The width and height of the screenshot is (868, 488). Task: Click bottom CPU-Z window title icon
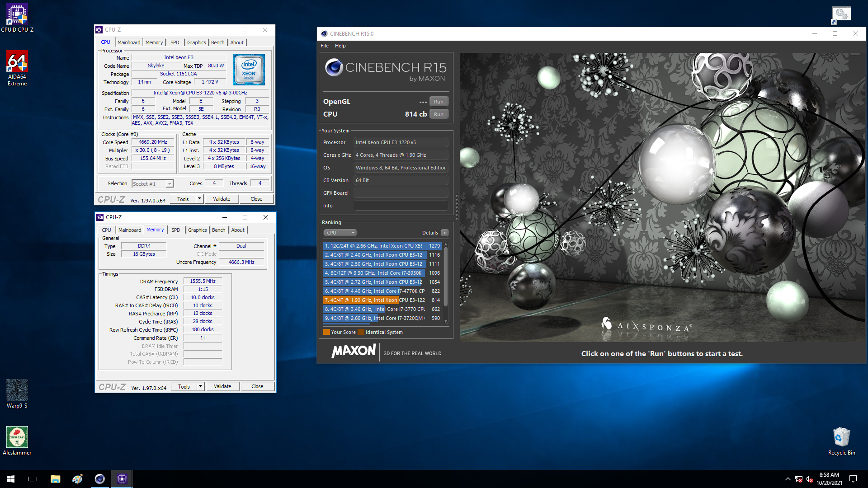100,217
